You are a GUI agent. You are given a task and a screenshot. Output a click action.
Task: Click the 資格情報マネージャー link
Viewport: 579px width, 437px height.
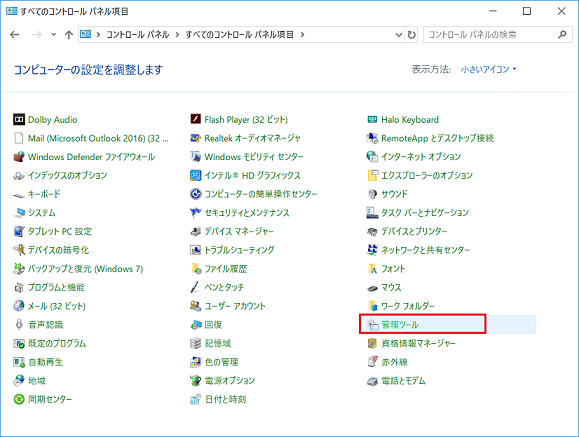[x=418, y=344]
